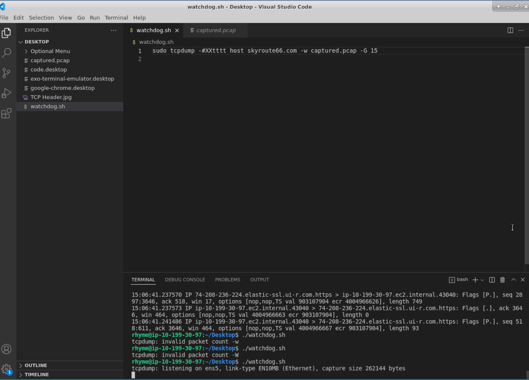Open the Search view in activity bar

pyautogui.click(x=6, y=53)
